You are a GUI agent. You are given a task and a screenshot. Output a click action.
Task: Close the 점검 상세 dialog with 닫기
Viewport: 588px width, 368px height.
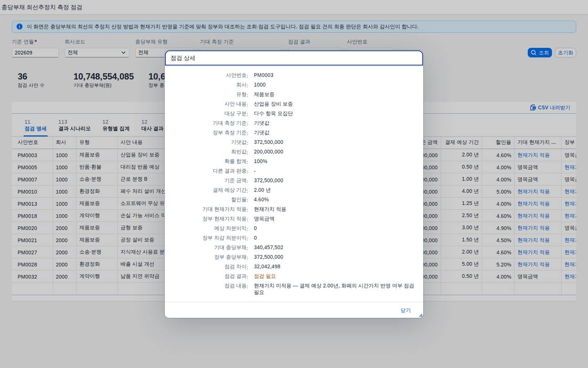[405, 310]
